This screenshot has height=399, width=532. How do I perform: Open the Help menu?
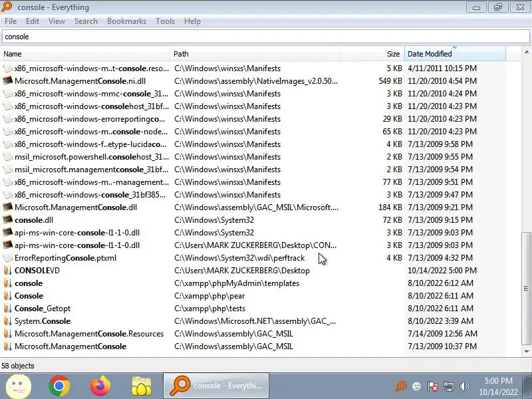pyautogui.click(x=192, y=21)
